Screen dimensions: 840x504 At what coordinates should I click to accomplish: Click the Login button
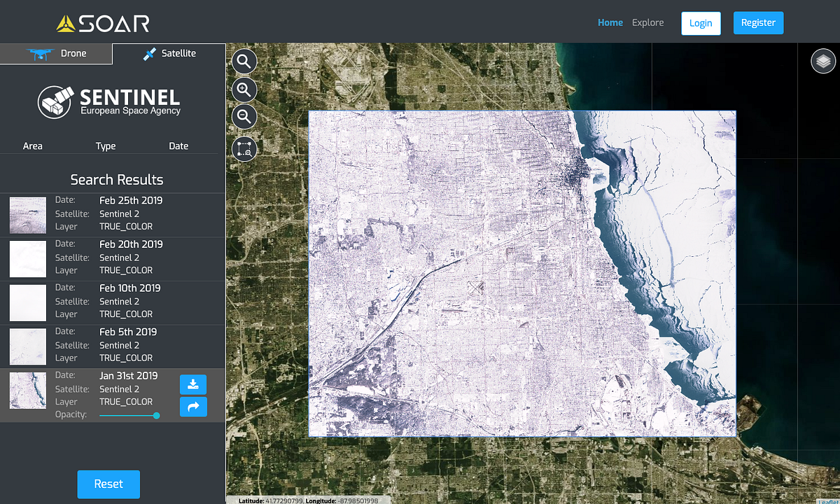[701, 23]
